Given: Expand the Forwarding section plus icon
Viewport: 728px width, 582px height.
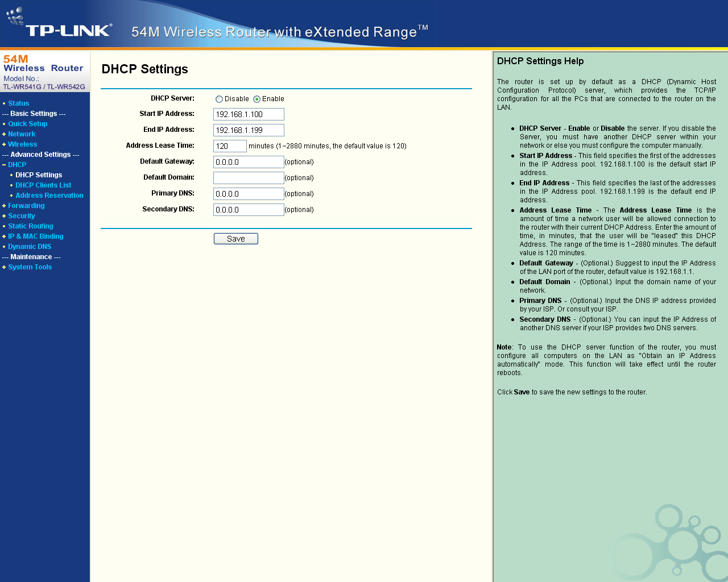Looking at the screenshot, I should pos(4,206).
